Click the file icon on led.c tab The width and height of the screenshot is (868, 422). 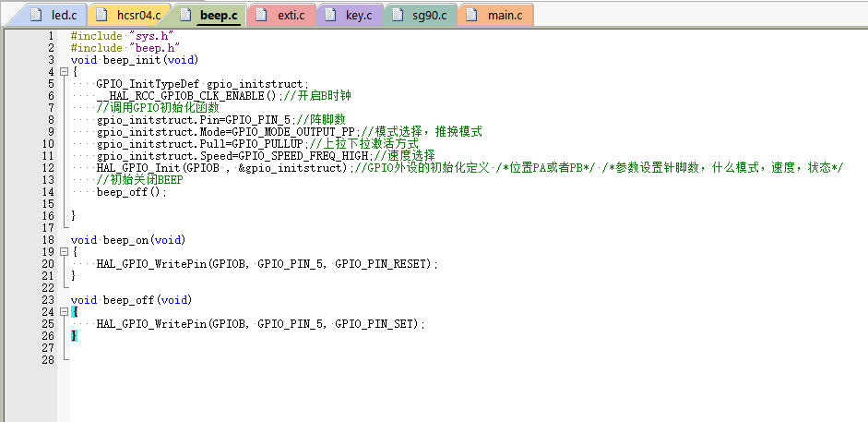(x=36, y=15)
